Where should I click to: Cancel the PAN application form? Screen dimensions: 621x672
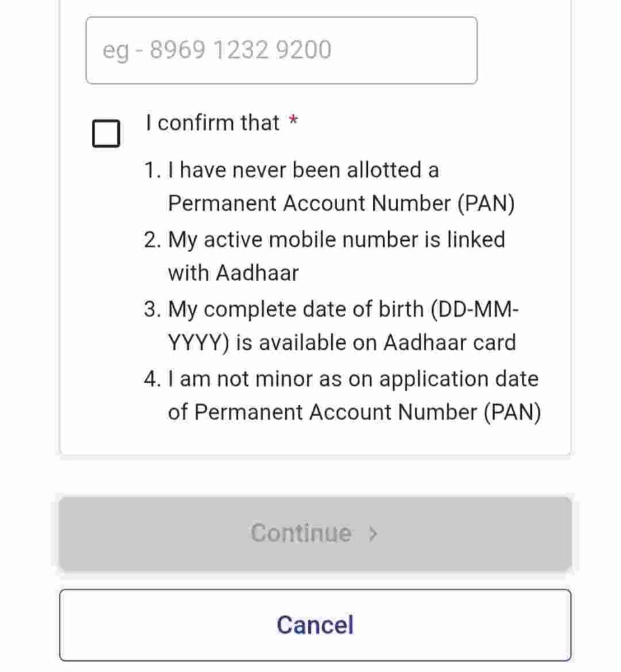315,625
